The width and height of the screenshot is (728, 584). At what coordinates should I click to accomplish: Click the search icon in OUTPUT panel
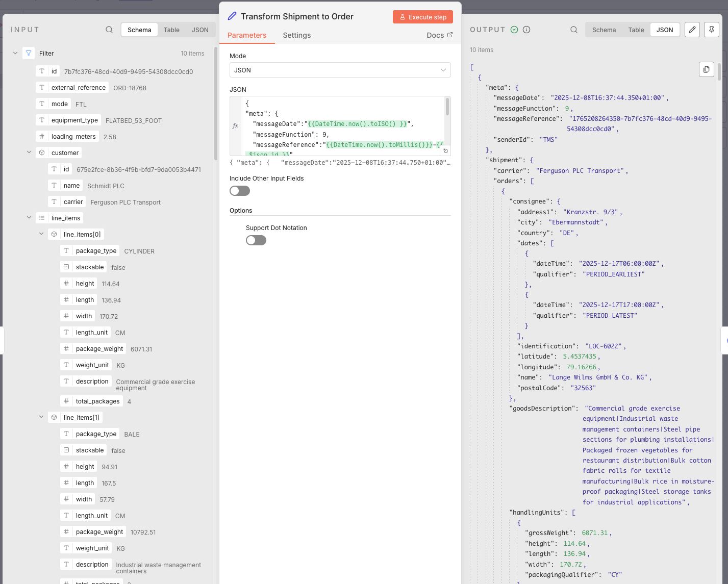click(x=574, y=30)
